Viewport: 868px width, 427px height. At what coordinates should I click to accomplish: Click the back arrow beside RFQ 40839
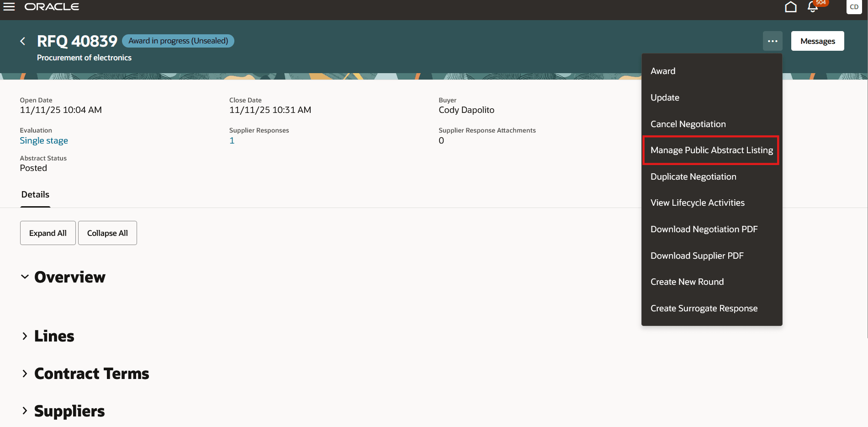22,41
